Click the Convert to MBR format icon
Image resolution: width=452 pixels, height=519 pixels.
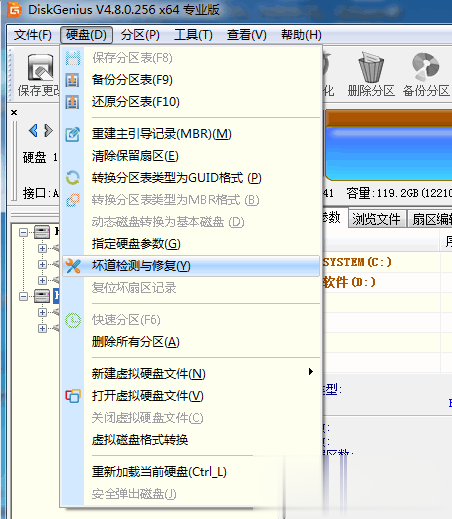(x=73, y=200)
